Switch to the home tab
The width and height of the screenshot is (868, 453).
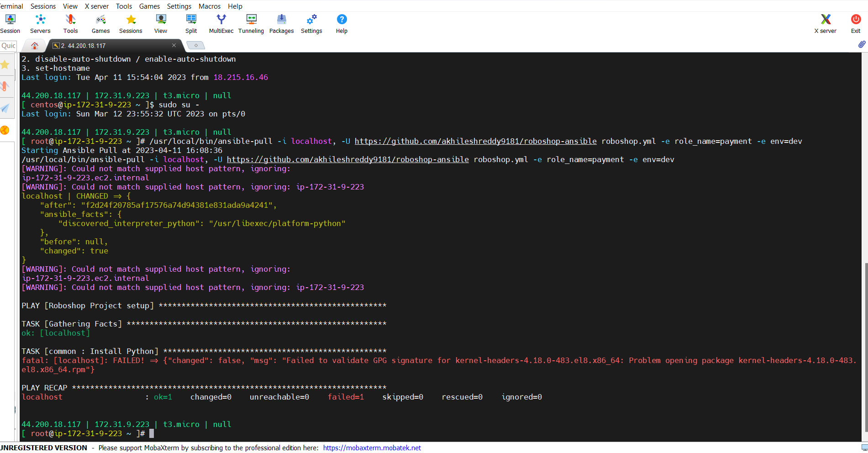(34, 45)
